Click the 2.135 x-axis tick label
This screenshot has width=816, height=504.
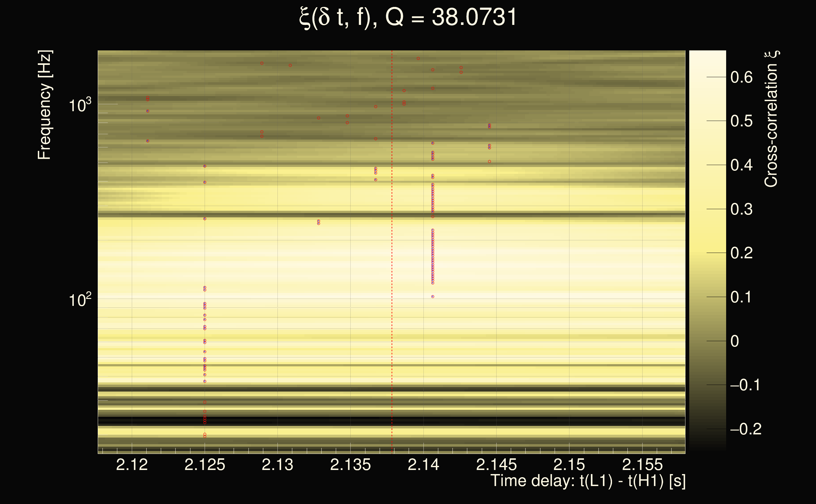pyautogui.click(x=350, y=465)
